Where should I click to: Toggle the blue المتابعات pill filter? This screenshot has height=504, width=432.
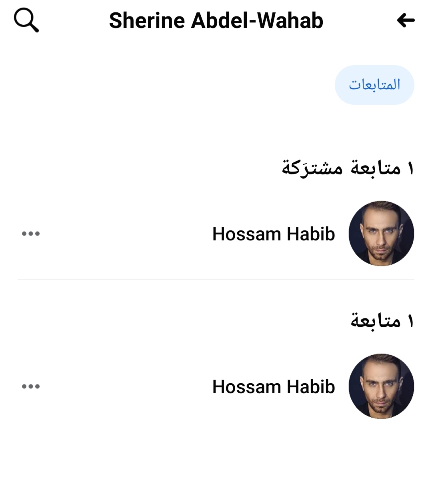coord(374,84)
